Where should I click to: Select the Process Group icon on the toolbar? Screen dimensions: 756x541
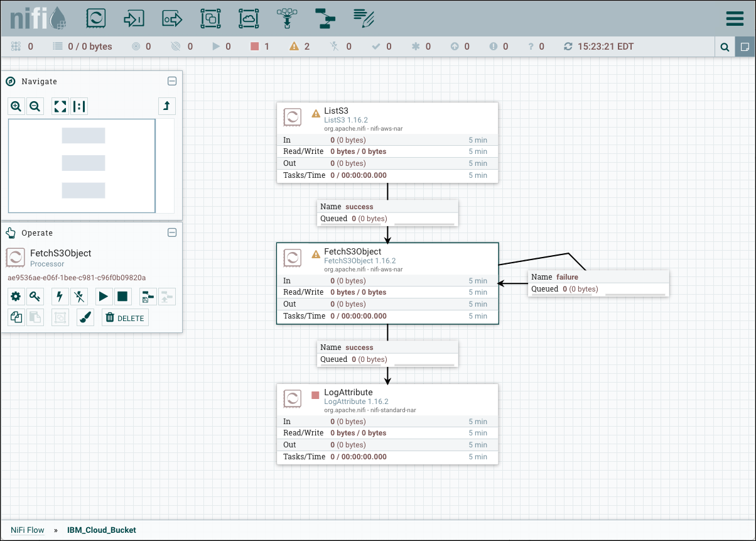(210, 18)
